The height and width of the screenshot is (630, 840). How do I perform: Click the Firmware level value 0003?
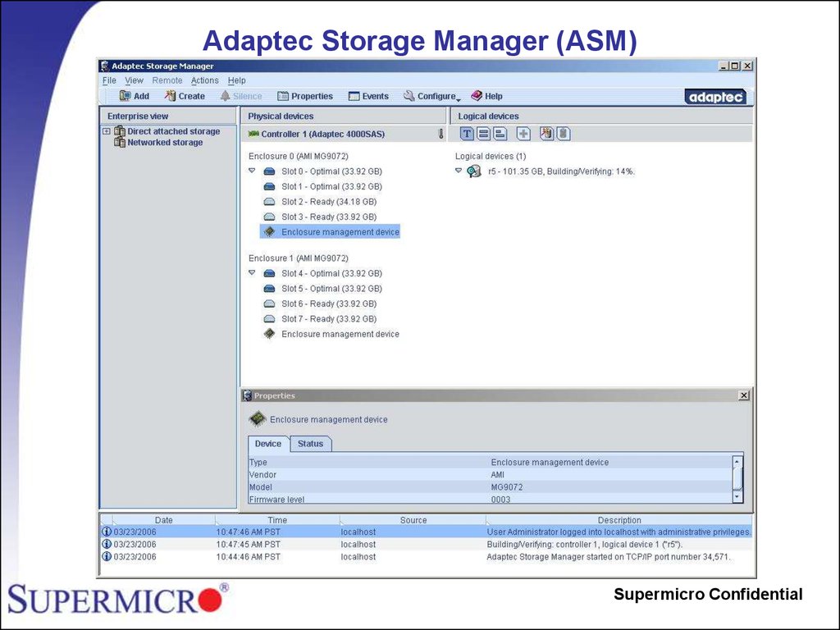[x=500, y=500]
